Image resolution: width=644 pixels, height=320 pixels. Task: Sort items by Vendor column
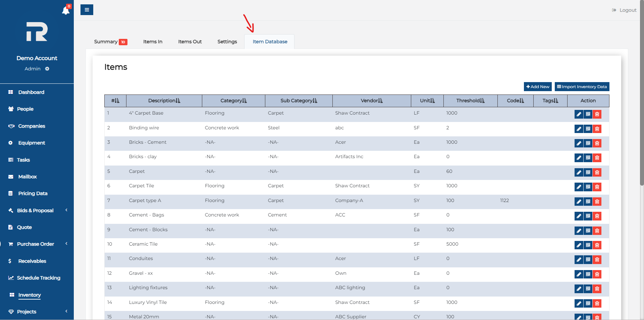click(x=371, y=101)
